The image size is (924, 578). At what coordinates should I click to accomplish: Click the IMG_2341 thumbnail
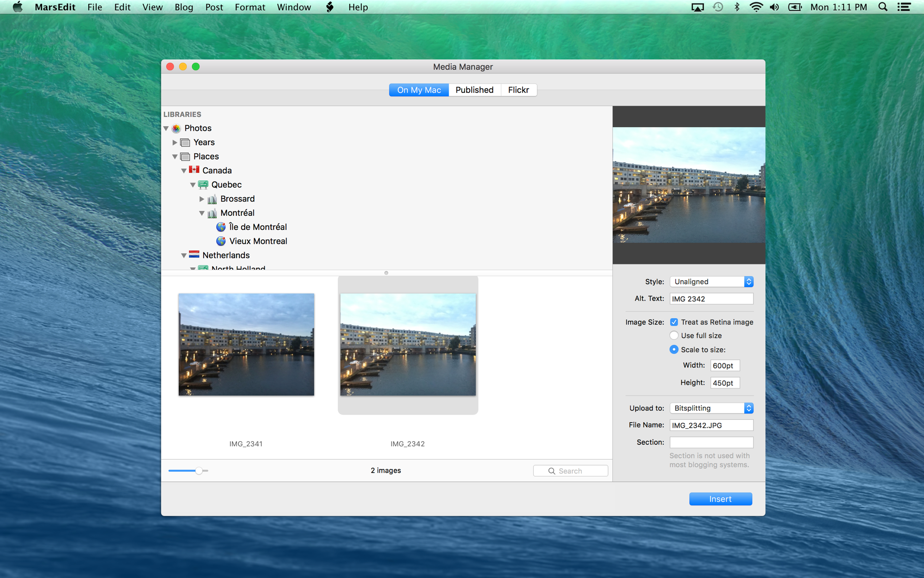click(x=246, y=344)
